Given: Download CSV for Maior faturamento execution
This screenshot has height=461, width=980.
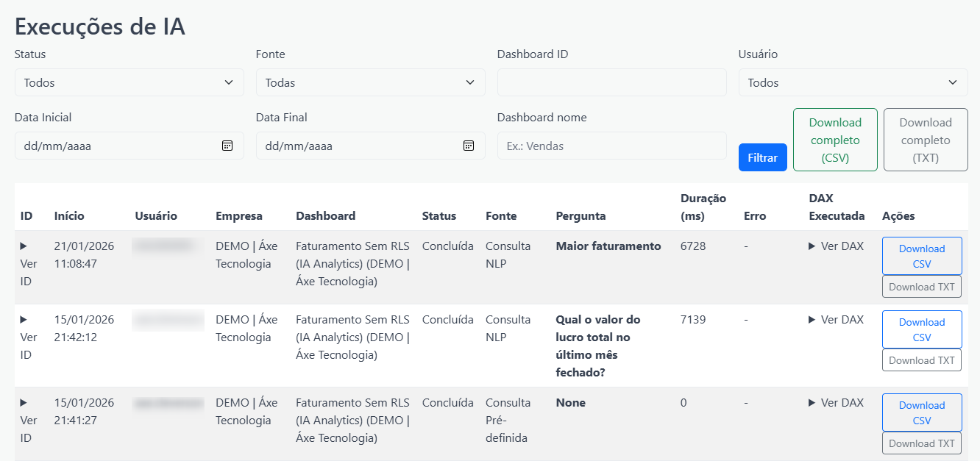Looking at the screenshot, I should 921,256.
